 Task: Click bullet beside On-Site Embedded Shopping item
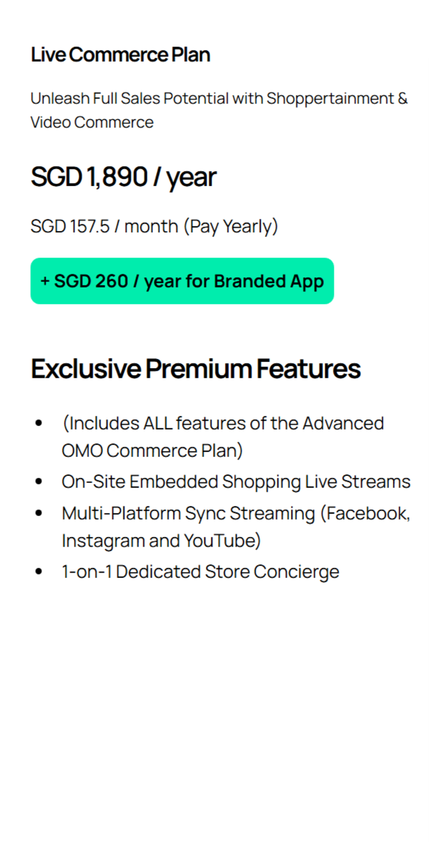[39, 481]
